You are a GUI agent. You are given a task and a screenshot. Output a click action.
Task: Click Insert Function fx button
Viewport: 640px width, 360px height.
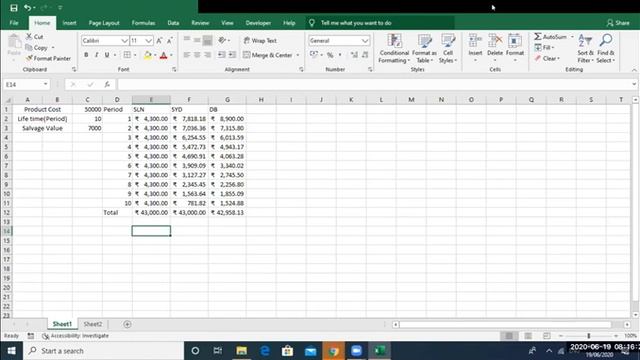(107, 84)
